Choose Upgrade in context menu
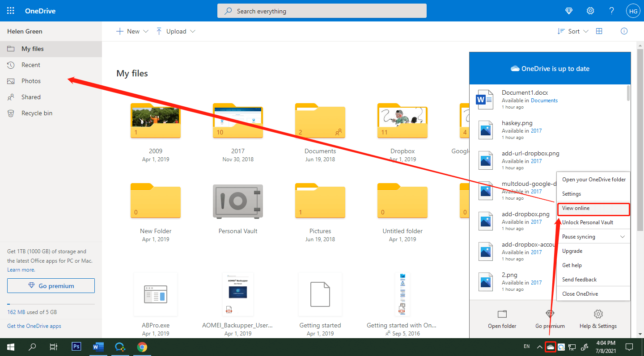Screen dimensions: 644x356 pos(593,251)
